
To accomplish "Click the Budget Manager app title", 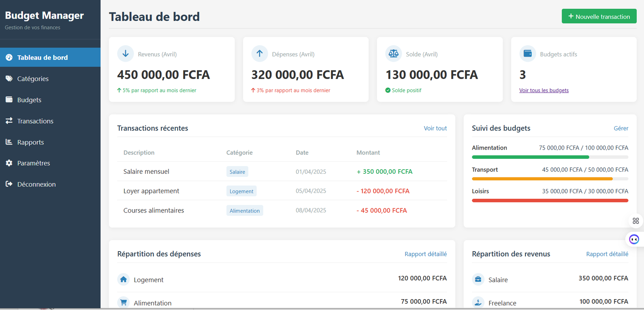I will point(44,15).
